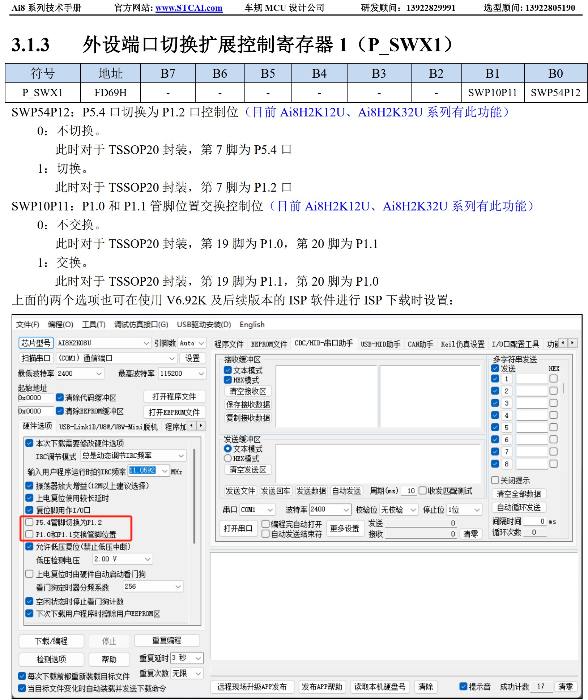Expand the 最低波特率 dropdown
The height and width of the screenshot is (700, 588).
point(80,373)
